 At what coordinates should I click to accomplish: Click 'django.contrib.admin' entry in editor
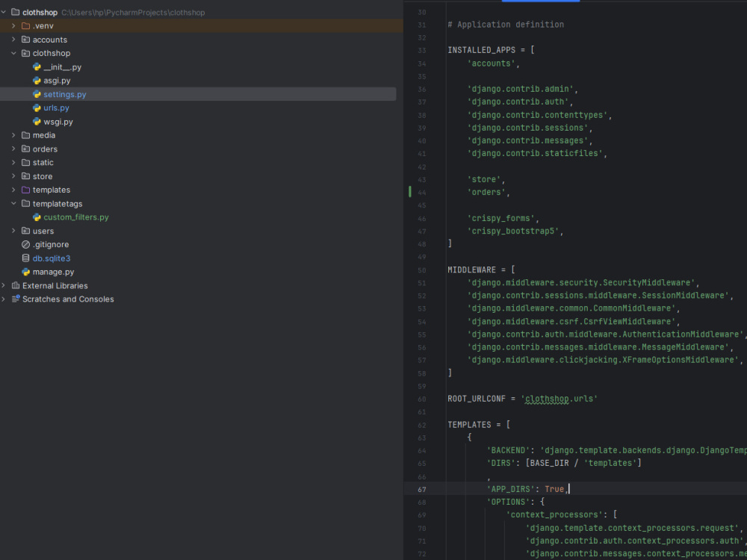[520, 89]
